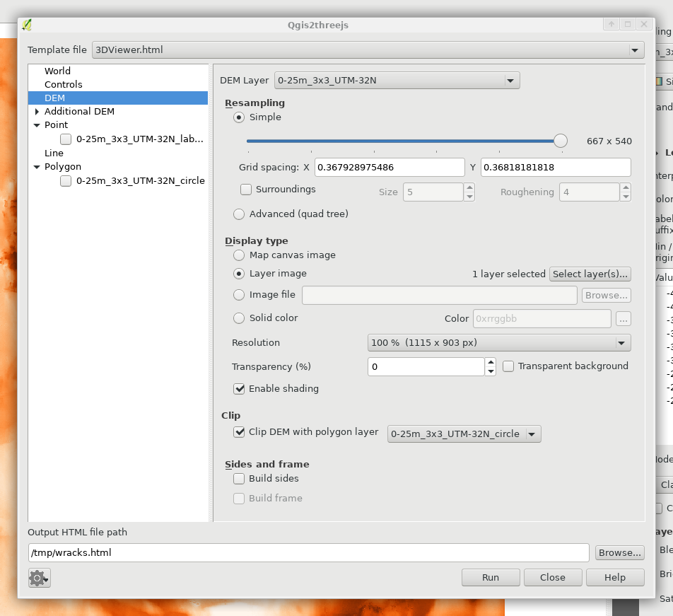Select the Additional DEM label
This screenshot has height=616, width=673.
click(79, 112)
